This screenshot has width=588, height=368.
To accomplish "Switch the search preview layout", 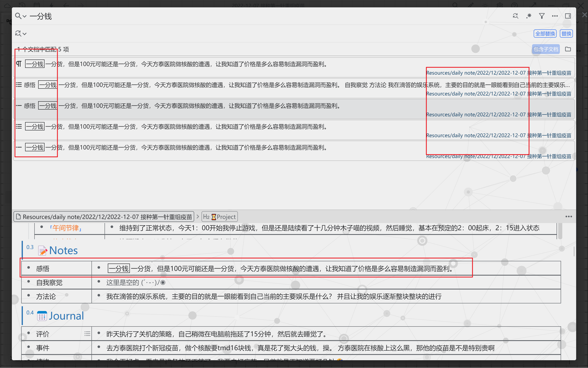I will pos(568,16).
